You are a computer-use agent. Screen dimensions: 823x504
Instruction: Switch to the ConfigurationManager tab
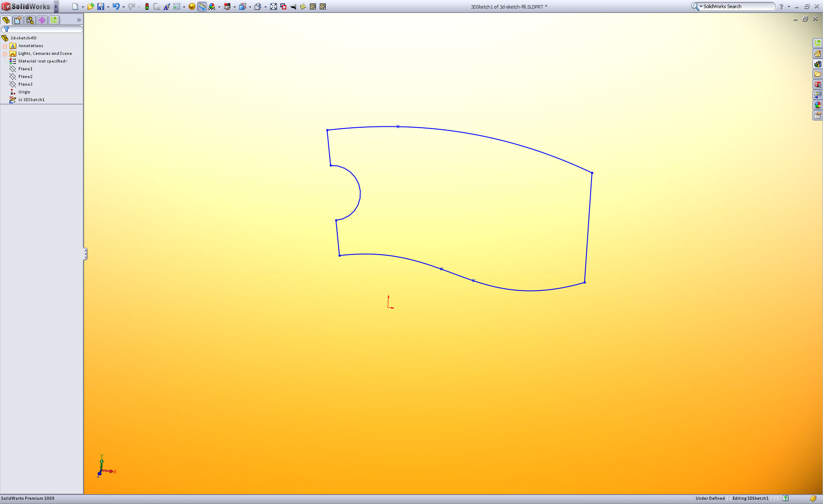pyautogui.click(x=30, y=20)
